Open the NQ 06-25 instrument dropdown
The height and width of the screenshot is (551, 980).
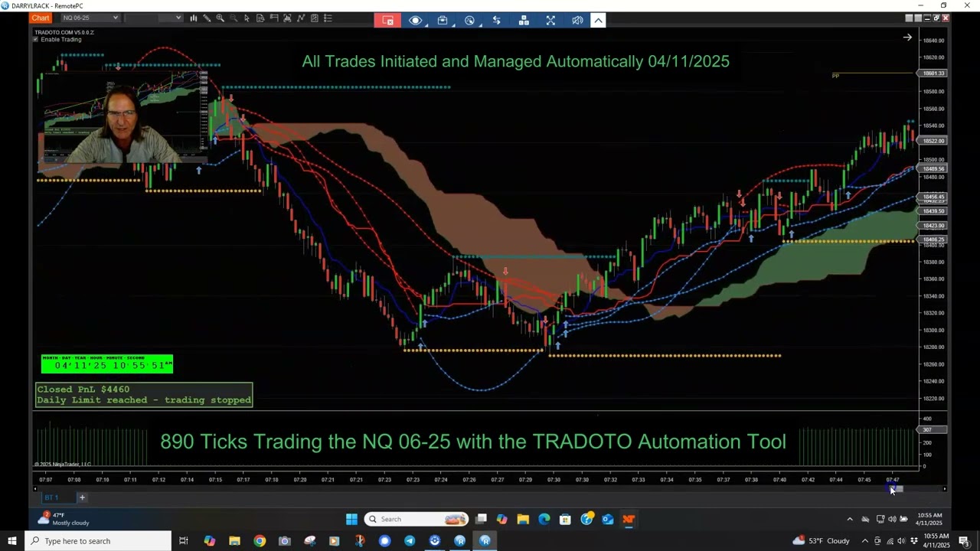tap(90, 18)
